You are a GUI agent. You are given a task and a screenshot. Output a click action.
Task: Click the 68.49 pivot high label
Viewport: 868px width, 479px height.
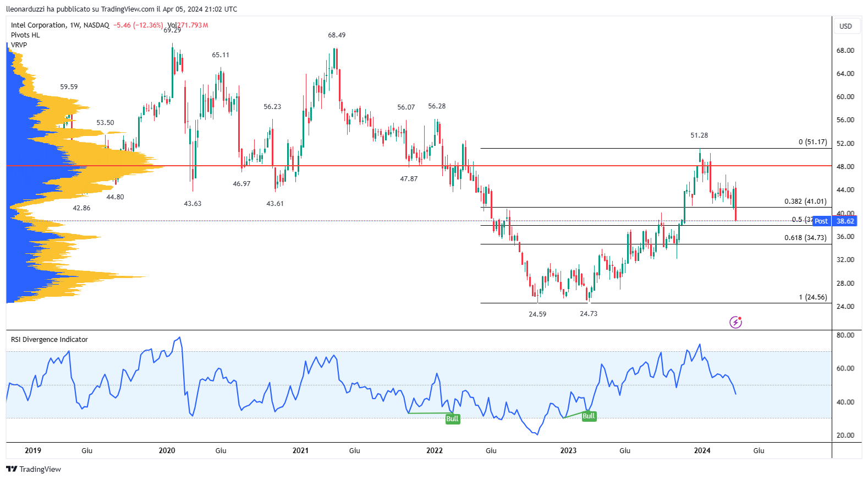[x=337, y=35]
